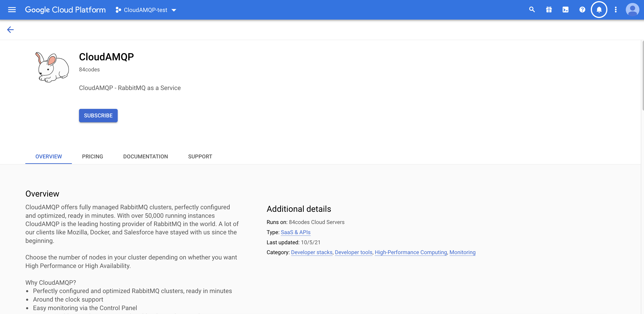The width and height of the screenshot is (644, 314).
Task: Open the Monitoring category link
Action: pos(463,252)
